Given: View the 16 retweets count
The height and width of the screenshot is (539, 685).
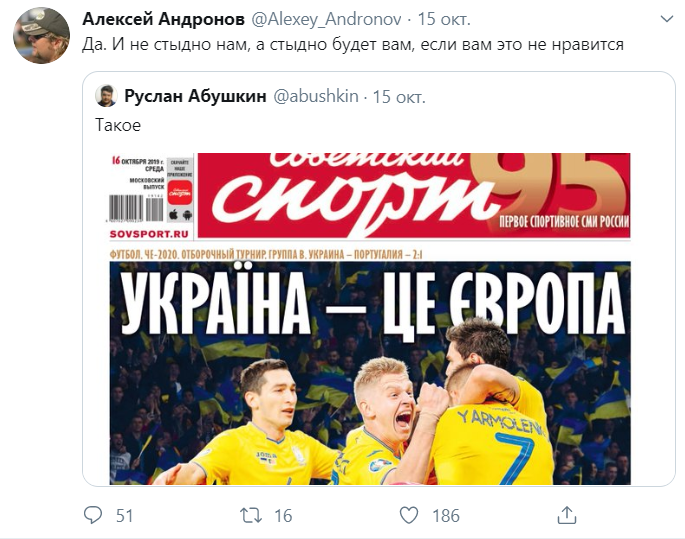Looking at the screenshot, I should (x=283, y=516).
